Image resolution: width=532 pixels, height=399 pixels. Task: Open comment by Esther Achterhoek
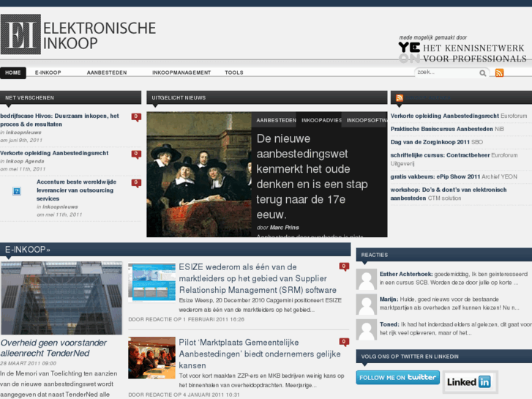(x=454, y=278)
